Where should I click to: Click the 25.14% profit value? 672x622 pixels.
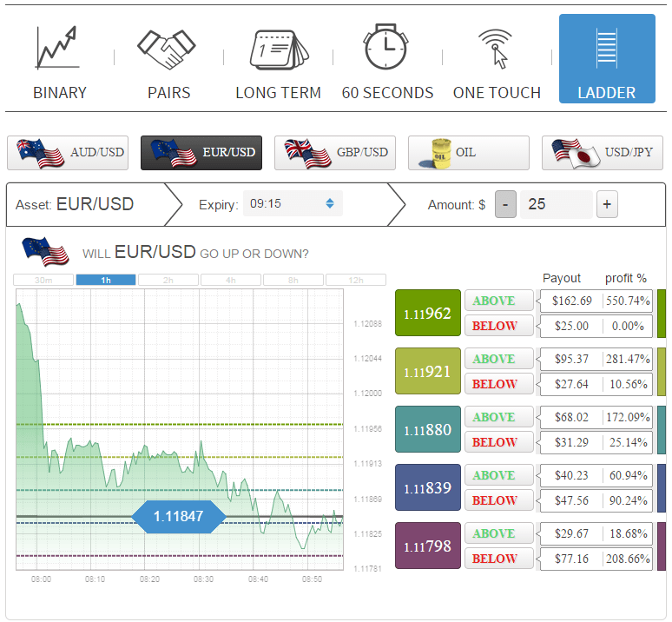click(x=628, y=442)
